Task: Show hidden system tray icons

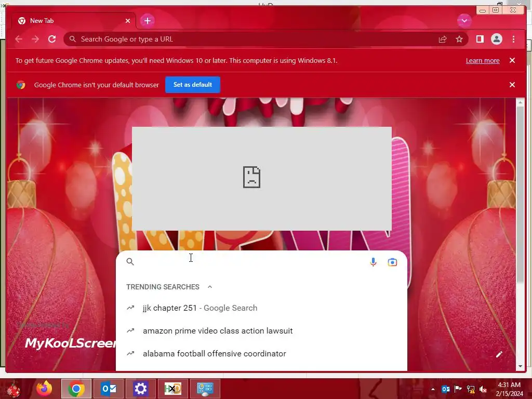Action: coord(433,389)
